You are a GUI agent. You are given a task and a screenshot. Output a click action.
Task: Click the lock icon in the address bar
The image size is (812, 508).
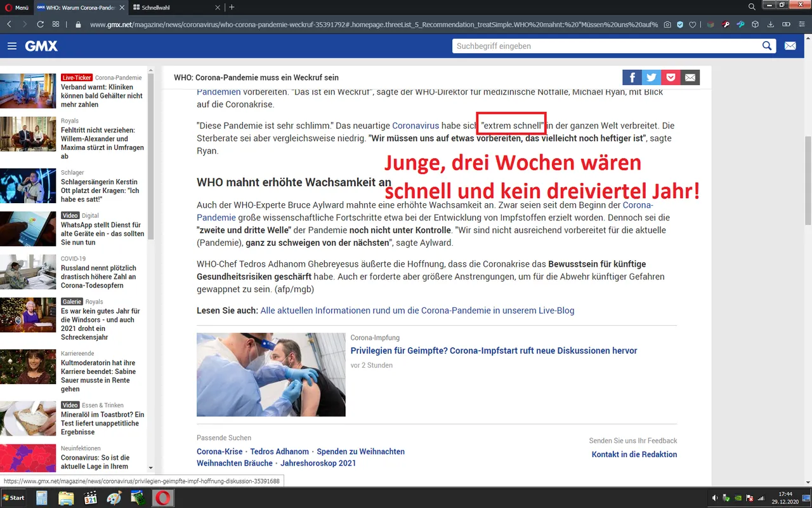[x=79, y=25]
